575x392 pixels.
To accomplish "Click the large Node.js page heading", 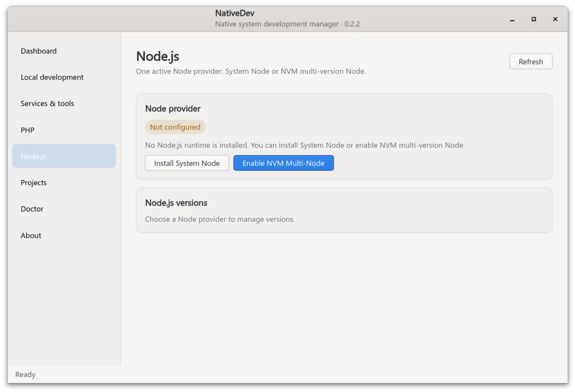I will (x=158, y=56).
